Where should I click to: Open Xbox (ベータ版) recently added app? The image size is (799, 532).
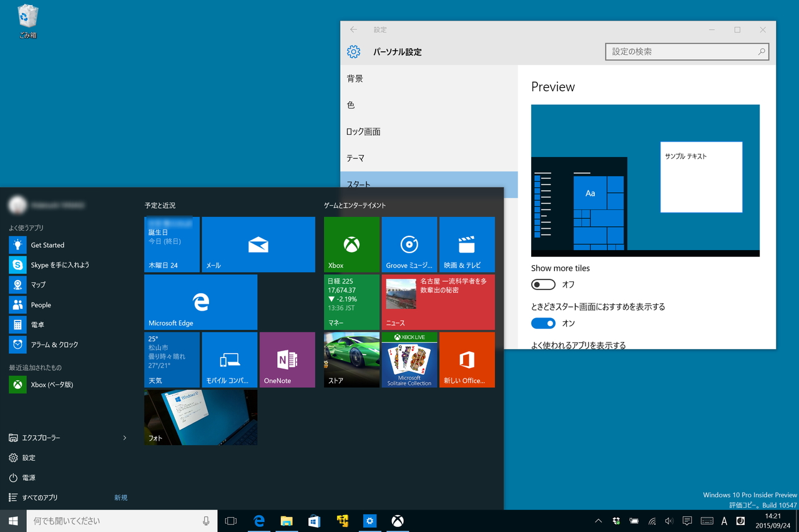click(x=67, y=385)
